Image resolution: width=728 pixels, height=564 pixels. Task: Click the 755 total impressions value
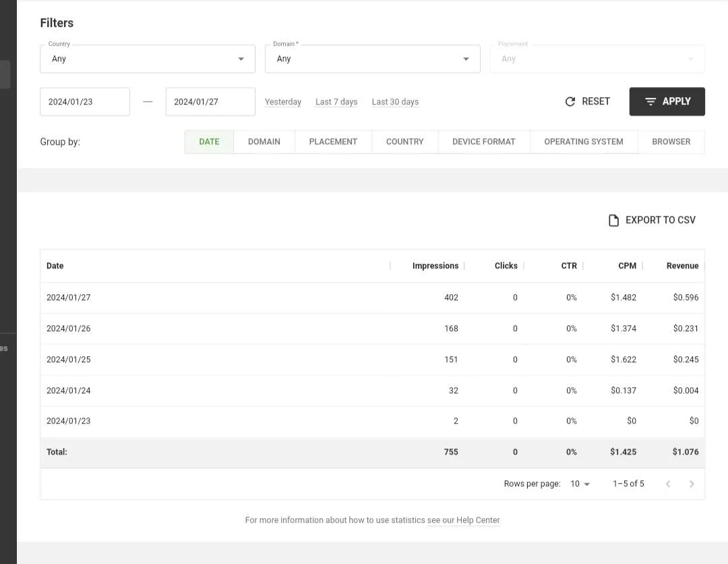tap(451, 452)
